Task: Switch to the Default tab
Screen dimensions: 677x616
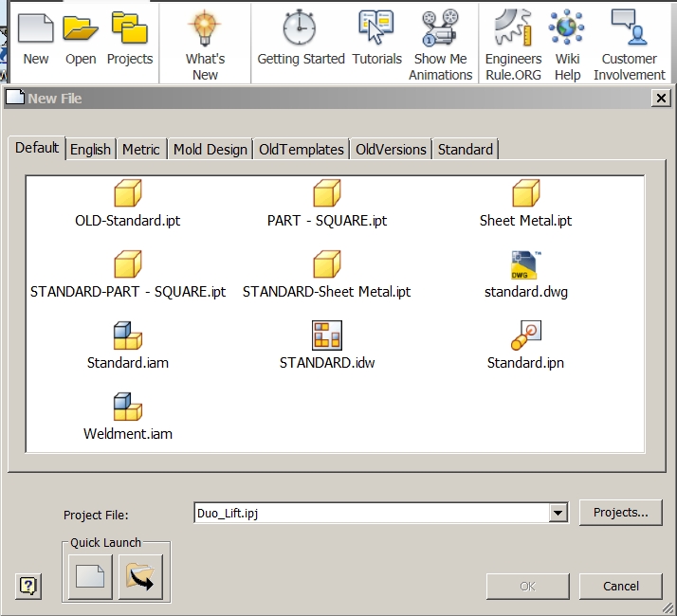Action: click(37, 148)
